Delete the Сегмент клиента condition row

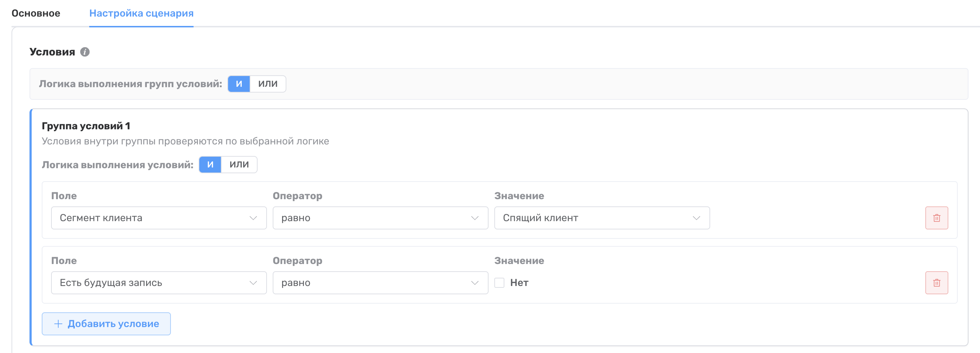pos(936,218)
